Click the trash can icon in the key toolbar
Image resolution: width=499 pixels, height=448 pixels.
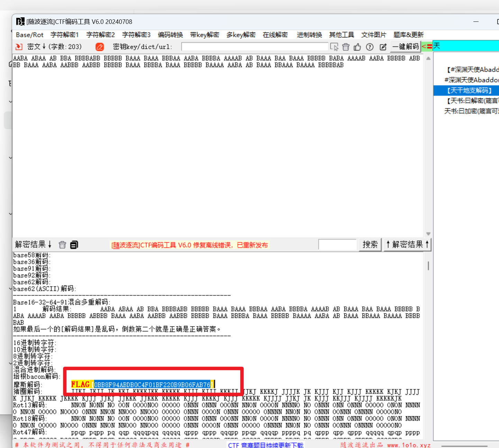point(346,47)
